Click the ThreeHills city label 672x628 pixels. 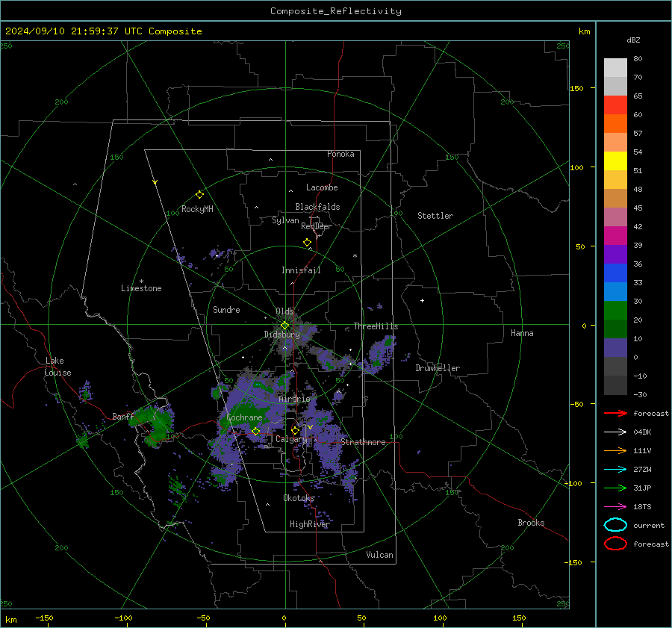[x=376, y=326]
